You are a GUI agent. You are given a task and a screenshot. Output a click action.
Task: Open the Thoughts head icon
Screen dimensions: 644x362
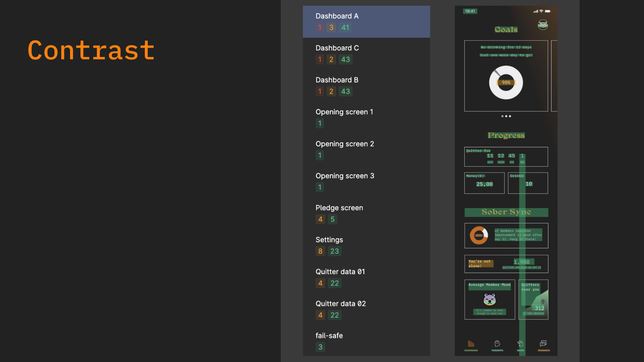tap(497, 344)
